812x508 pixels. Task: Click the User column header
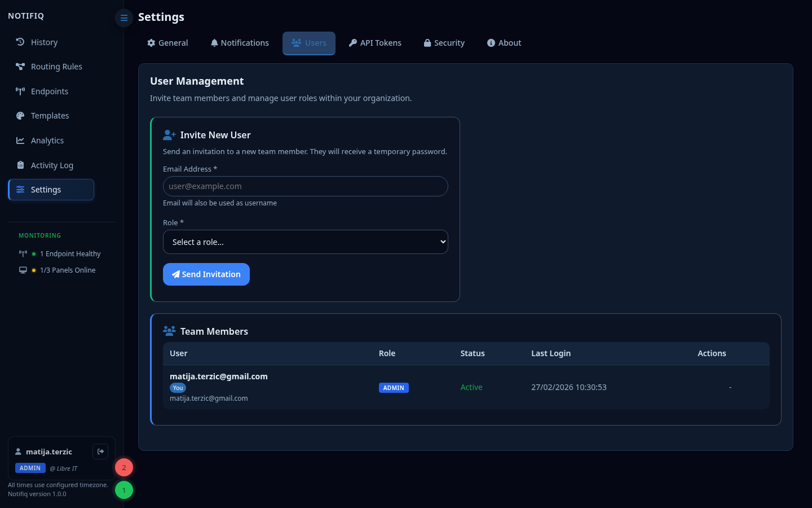179,353
